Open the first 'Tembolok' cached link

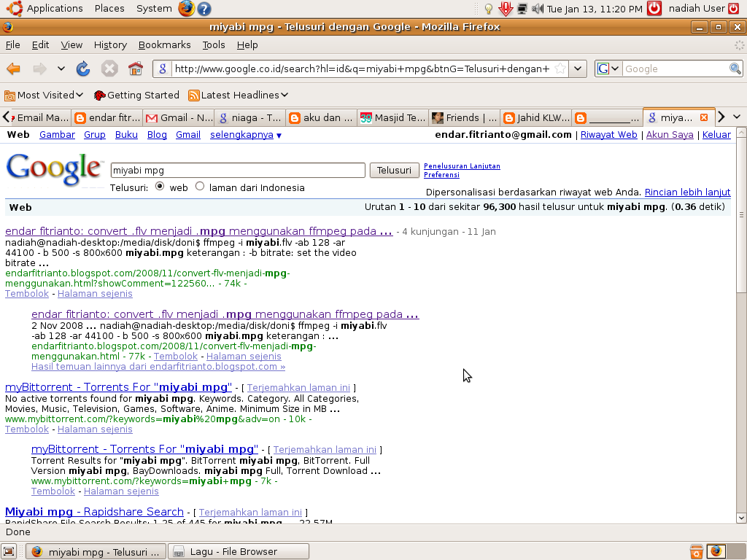click(x=27, y=294)
